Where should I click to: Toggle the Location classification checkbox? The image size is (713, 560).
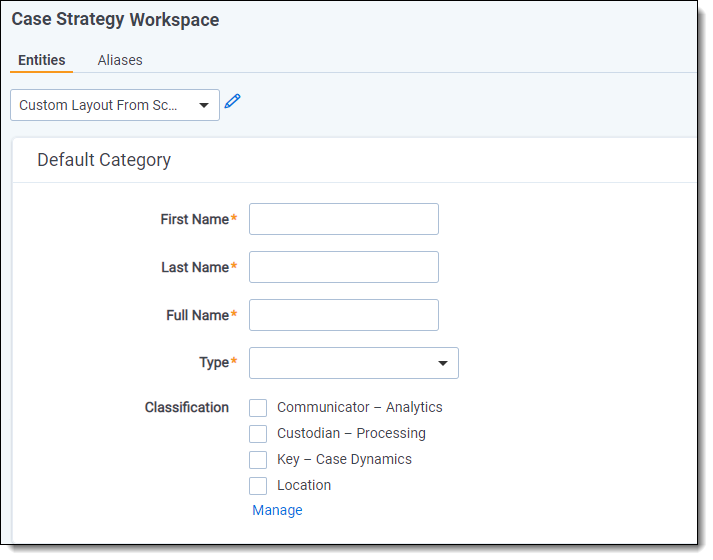click(258, 486)
